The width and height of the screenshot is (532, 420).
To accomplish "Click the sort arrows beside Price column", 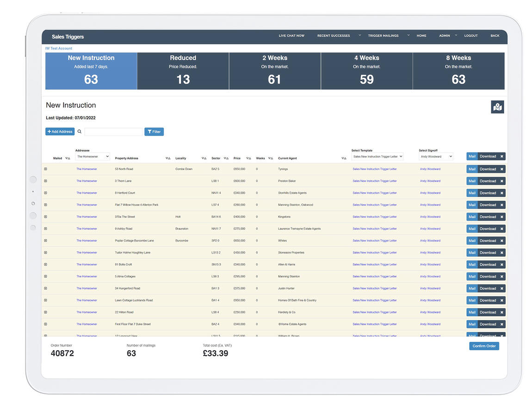I will tap(248, 158).
